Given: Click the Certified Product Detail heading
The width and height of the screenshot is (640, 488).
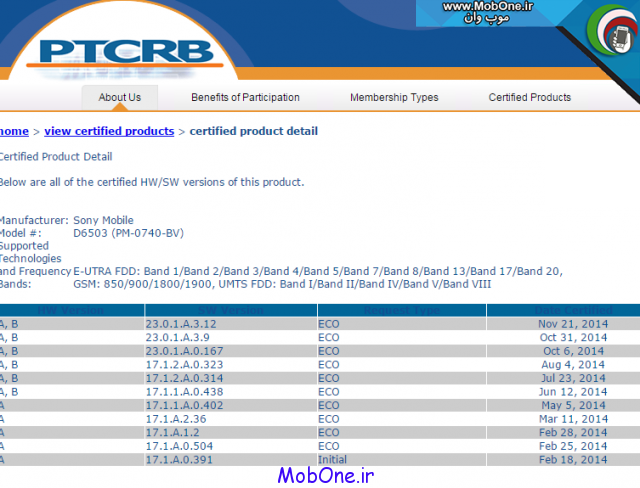Looking at the screenshot, I should point(55,157).
